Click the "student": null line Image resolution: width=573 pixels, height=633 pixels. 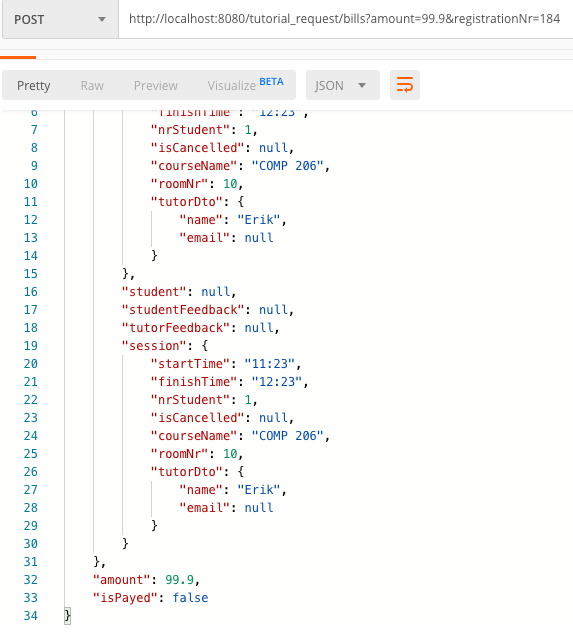pyautogui.click(x=179, y=292)
